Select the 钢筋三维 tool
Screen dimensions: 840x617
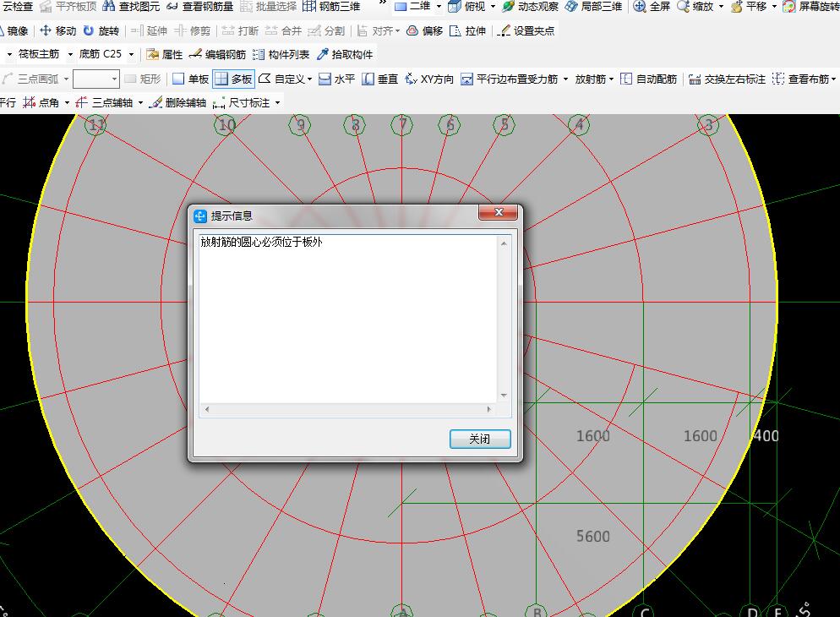(331, 6)
